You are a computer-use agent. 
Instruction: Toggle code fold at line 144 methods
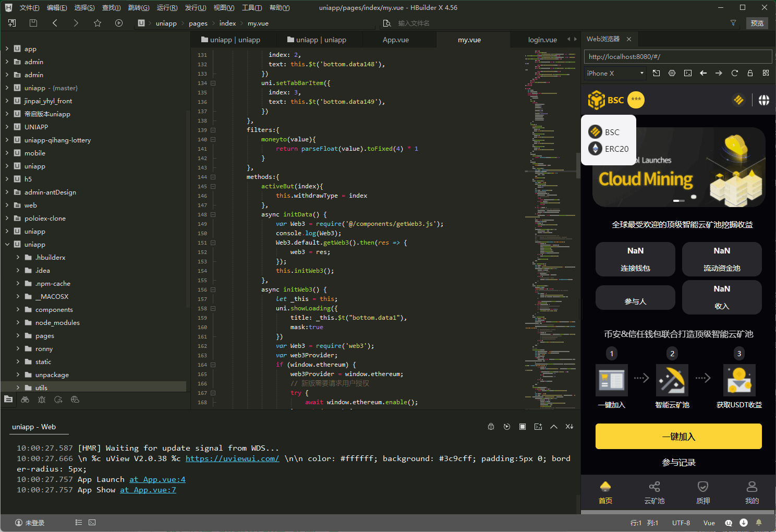(213, 177)
